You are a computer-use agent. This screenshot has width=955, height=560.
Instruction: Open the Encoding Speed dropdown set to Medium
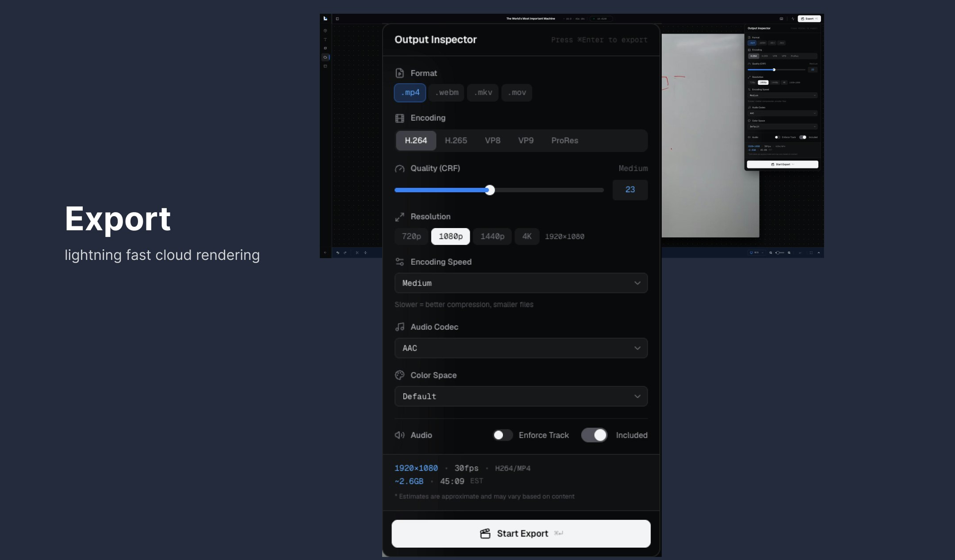[x=521, y=283]
